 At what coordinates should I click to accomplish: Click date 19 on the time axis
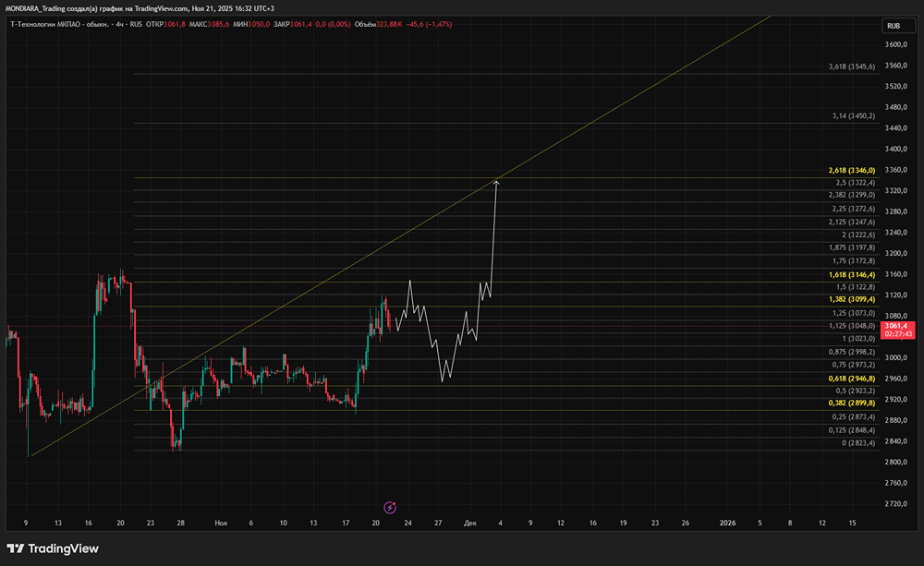(x=623, y=523)
